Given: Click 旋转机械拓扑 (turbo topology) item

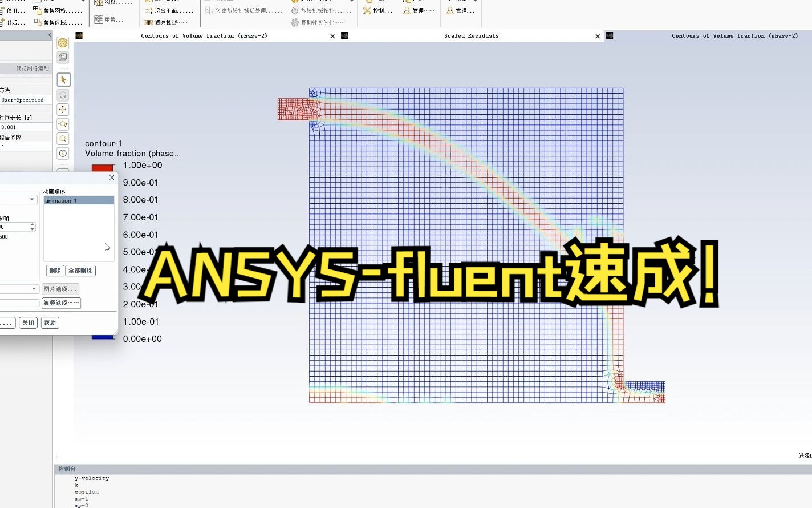Looking at the screenshot, I should click(x=321, y=10).
